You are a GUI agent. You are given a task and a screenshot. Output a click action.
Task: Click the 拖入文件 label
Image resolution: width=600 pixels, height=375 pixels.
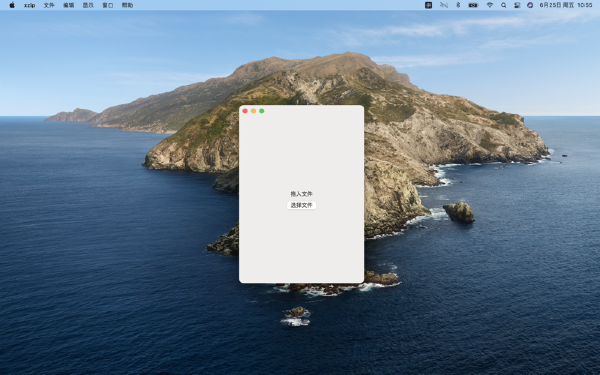click(301, 194)
